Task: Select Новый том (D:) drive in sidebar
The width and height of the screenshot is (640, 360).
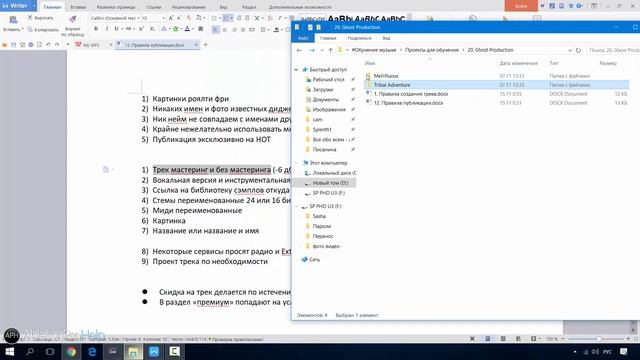Action: click(x=330, y=183)
